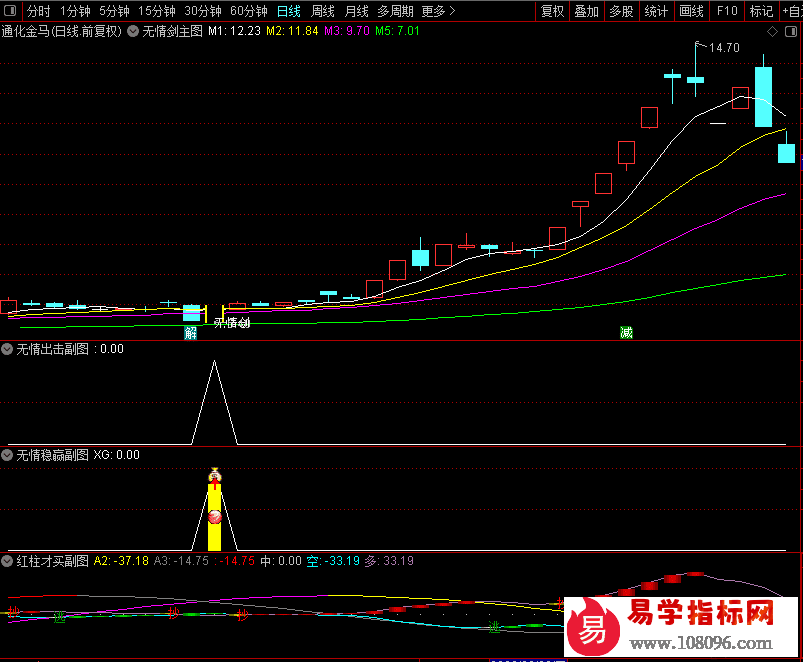
Task: Switch to 60分钟 period
Action: pos(249,11)
